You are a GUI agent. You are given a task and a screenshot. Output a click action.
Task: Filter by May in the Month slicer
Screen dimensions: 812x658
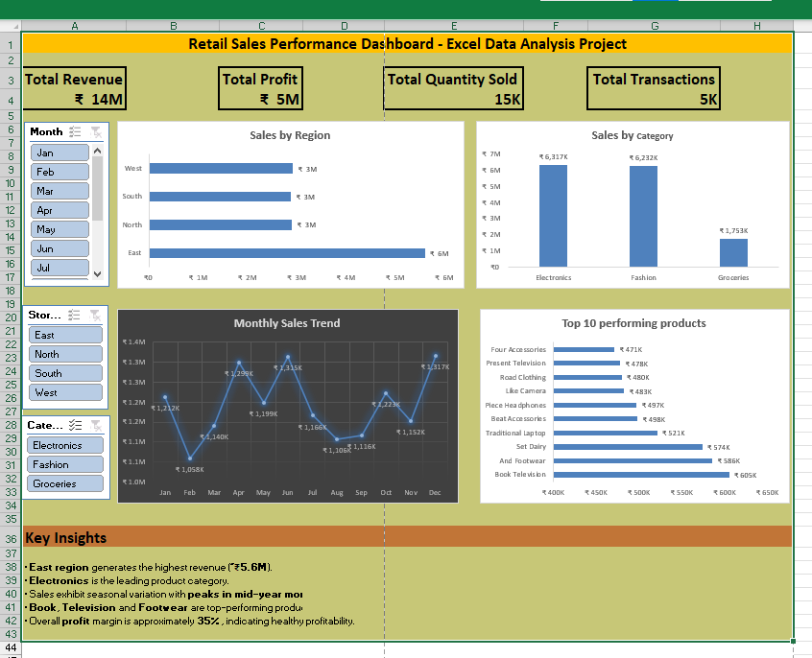pyautogui.click(x=61, y=229)
